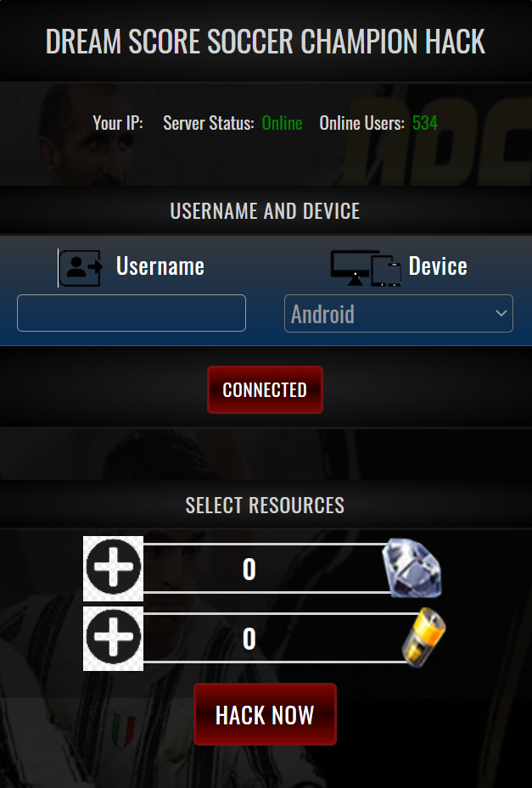Click the plus icon beside battery energy
Viewport: 532px width, 788px height.
[x=113, y=638]
